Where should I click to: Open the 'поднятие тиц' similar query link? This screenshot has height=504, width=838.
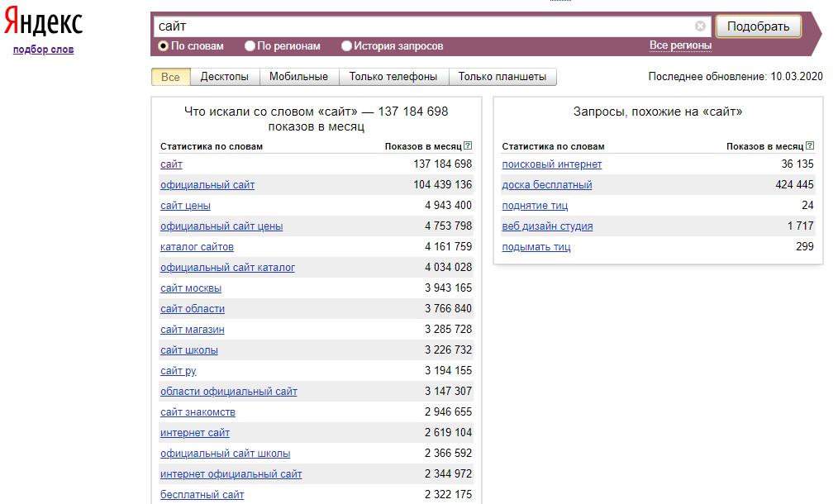[x=535, y=206]
